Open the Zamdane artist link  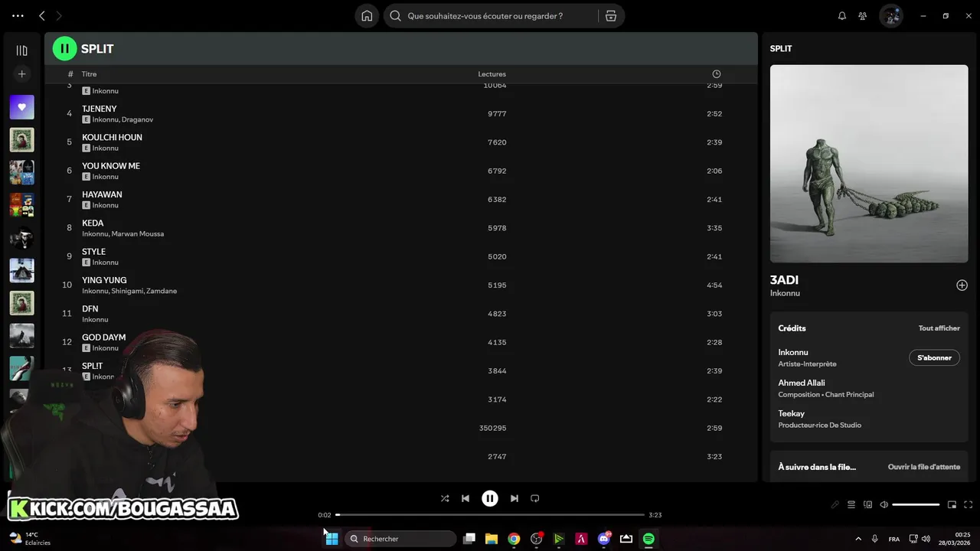(161, 291)
